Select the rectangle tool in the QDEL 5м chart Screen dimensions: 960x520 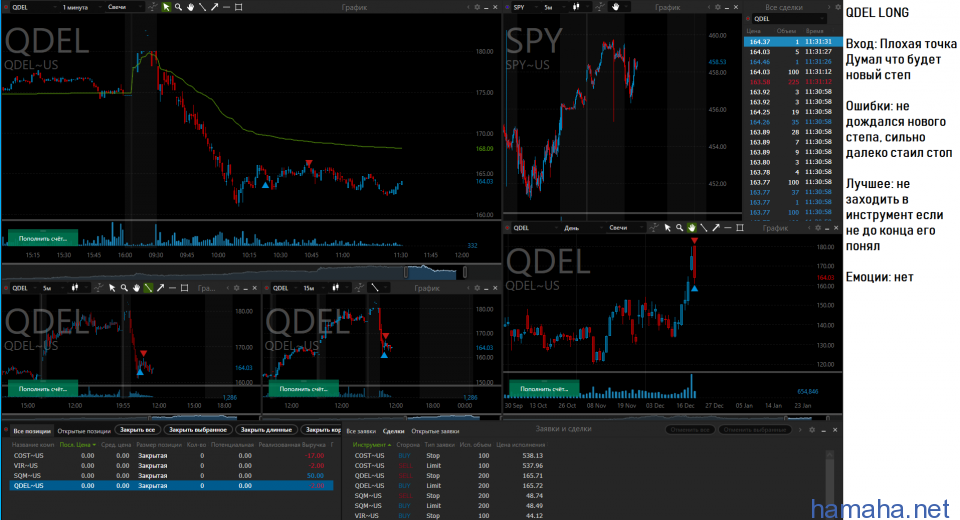pyautogui.click(x=184, y=288)
